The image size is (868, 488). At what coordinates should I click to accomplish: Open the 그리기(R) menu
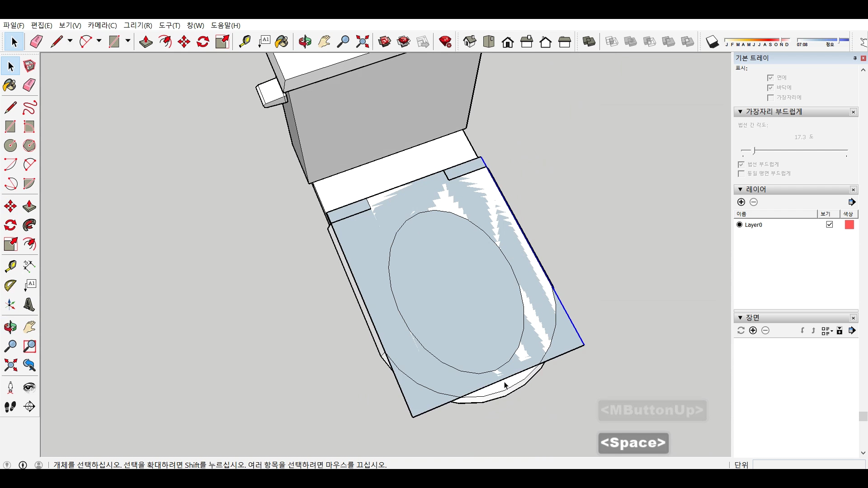138,25
